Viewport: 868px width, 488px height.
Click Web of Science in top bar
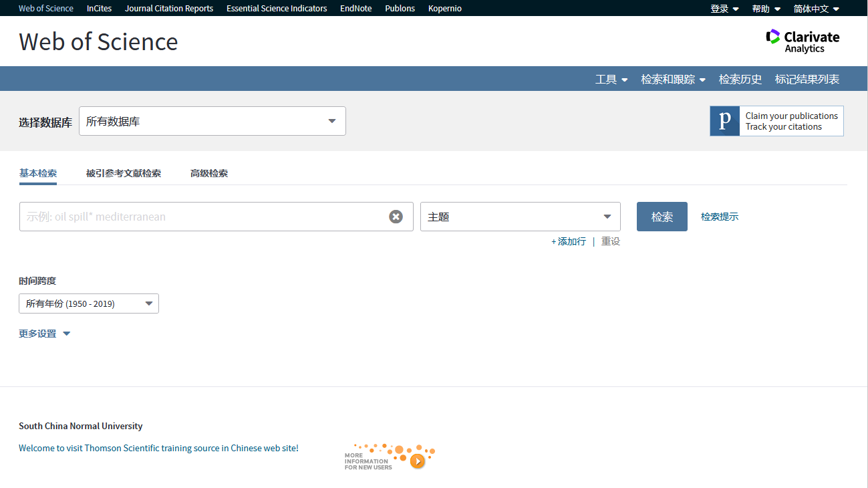tap(46, 9)
